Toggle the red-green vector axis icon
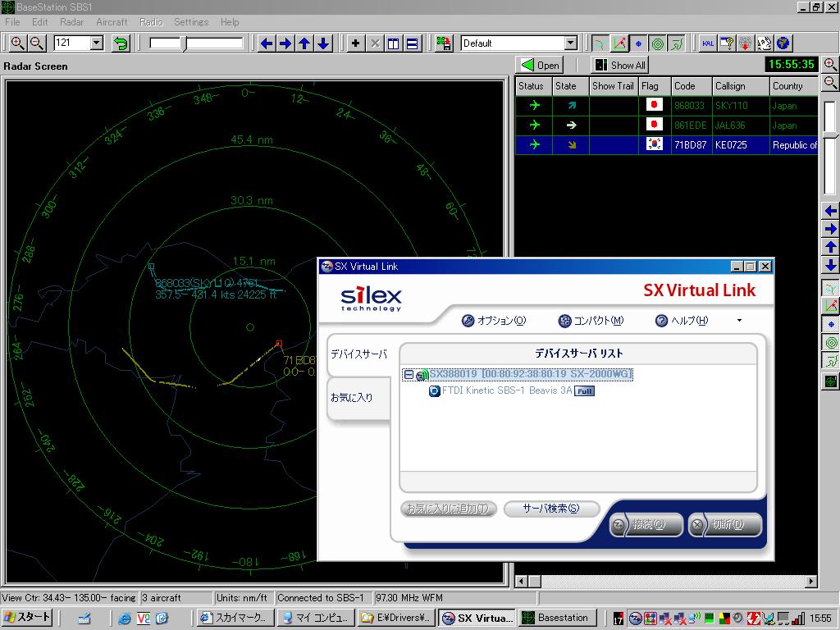The width and height of the screenshot is (840, 630). pyautogui.click(x=619, y=43)
